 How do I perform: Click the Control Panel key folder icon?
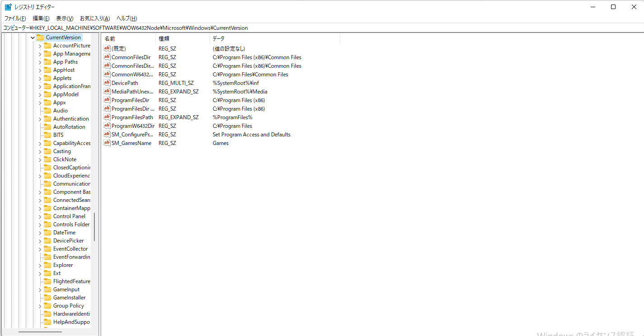(x=47, y=216)
